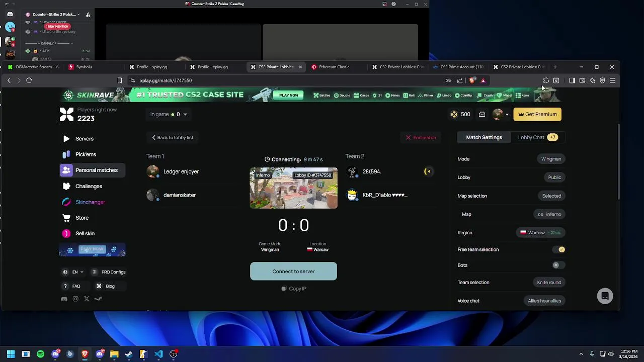Switch to the Symbolu browser tab
This screenshot has height=362, width=644.
pyautogui.click(x=94, y=67)
